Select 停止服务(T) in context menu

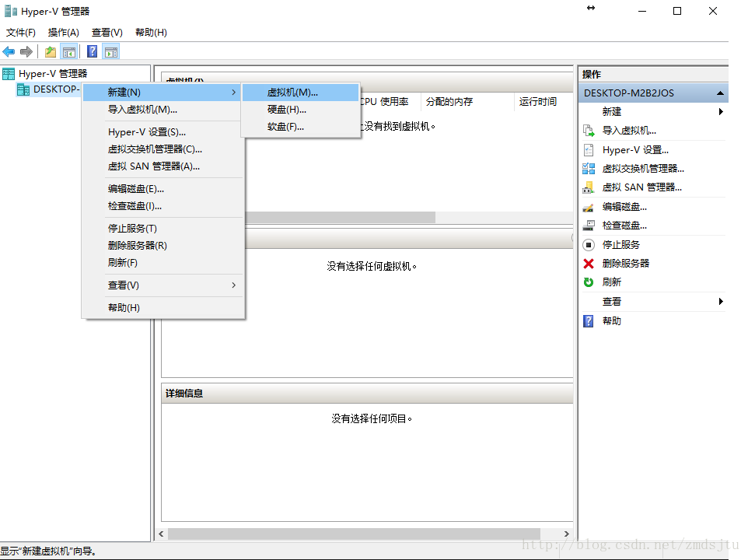pos(163,229)
